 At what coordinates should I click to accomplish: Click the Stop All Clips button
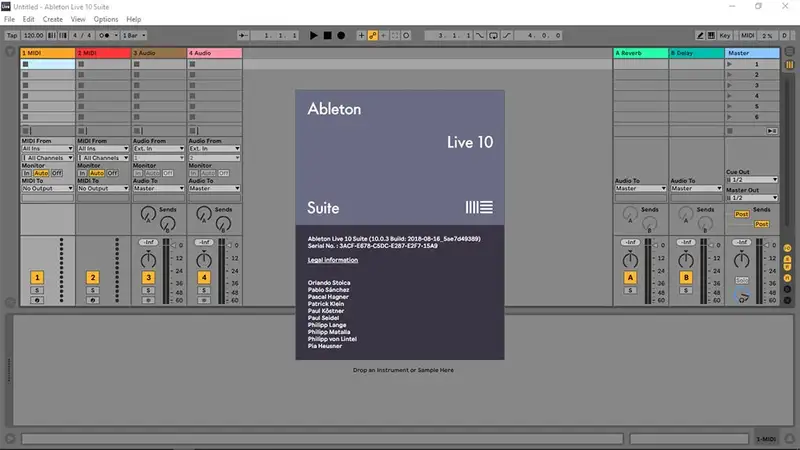click(x=730, y=131)
